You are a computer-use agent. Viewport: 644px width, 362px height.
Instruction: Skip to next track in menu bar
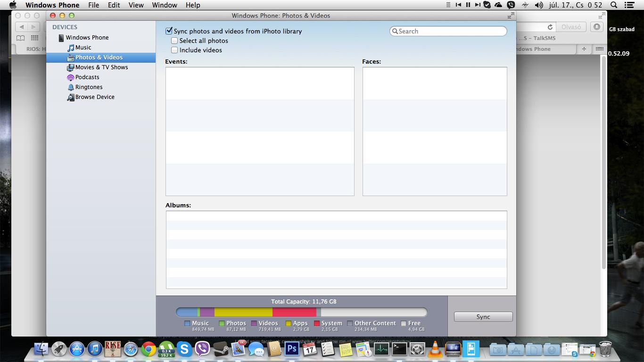click(x=478, y=5)
